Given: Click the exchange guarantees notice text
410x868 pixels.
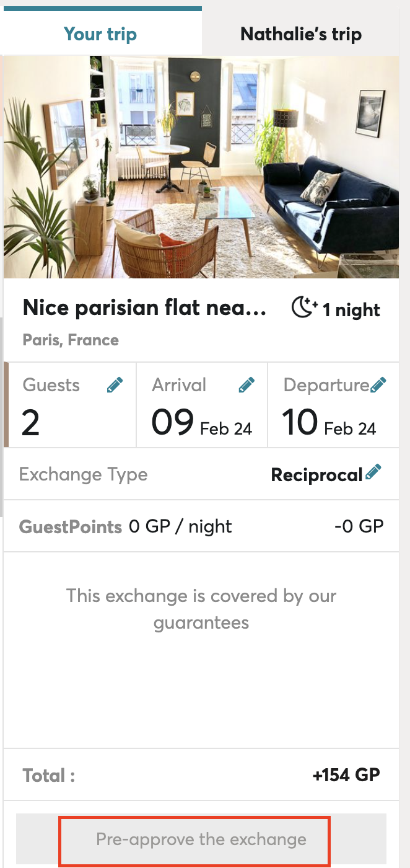Looking at the screenshot, I should pos(201,609).
